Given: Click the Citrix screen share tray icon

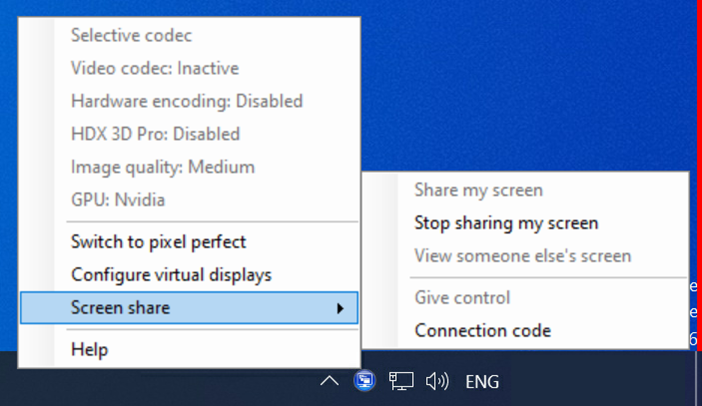Looking at the screenshot, I should (x=365, y=381).
